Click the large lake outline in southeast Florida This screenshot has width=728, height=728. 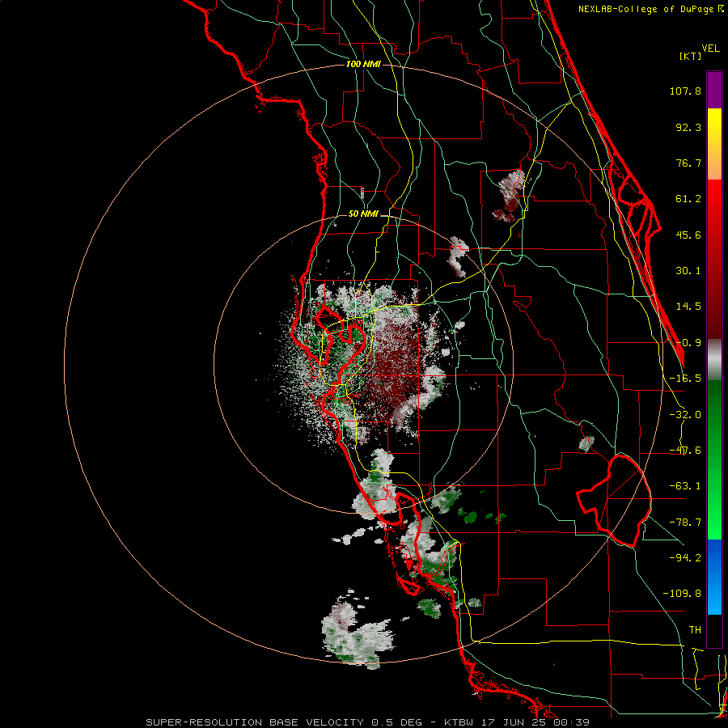[613, 501]
